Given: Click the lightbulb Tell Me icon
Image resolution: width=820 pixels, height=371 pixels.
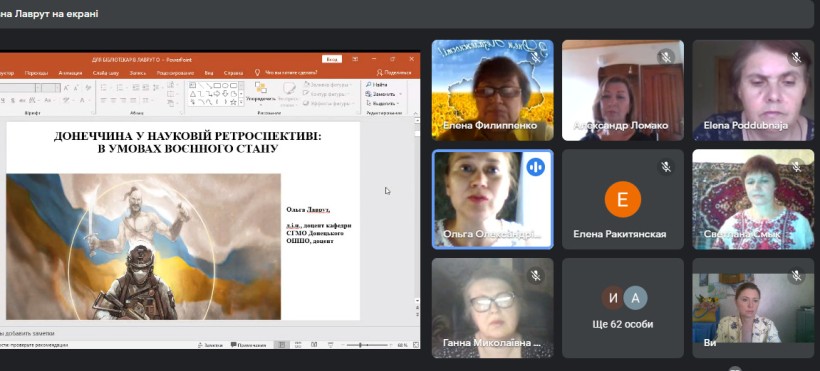Looking at the screenshot, I should pyautogui.click(x=257, y=73).
